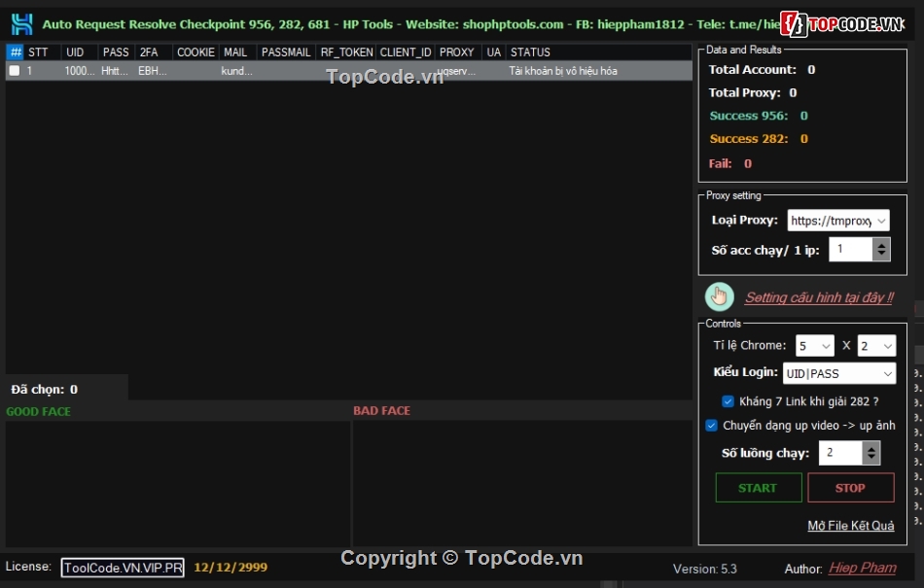Click the PROXY column header

click(x=458, y=52)
